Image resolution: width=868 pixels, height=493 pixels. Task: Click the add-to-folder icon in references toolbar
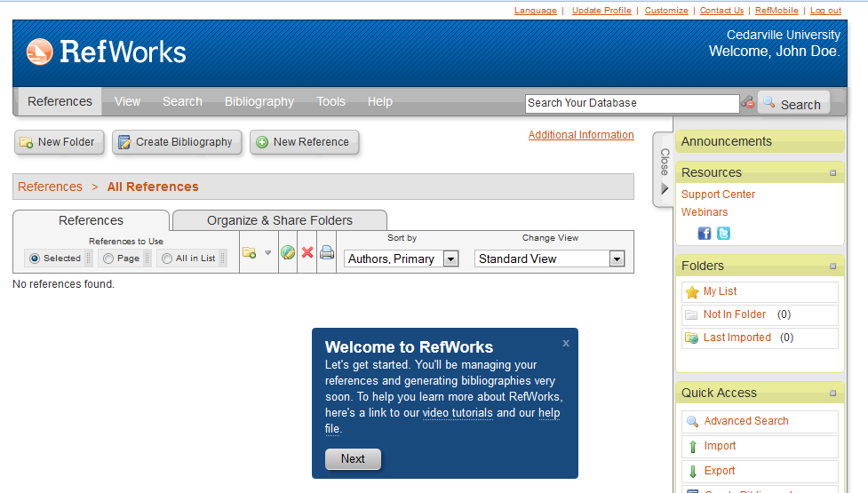(249, 253)
